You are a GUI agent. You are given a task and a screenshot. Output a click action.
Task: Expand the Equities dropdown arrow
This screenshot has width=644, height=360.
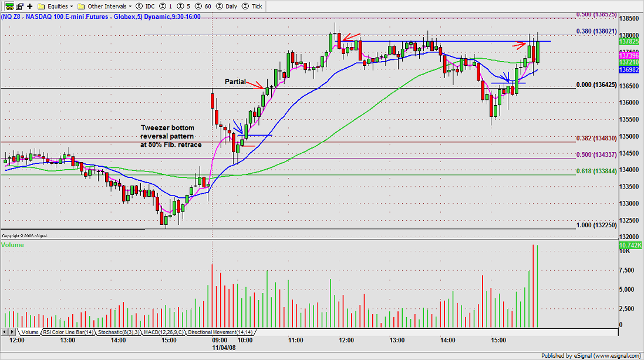tap(72, 6)
